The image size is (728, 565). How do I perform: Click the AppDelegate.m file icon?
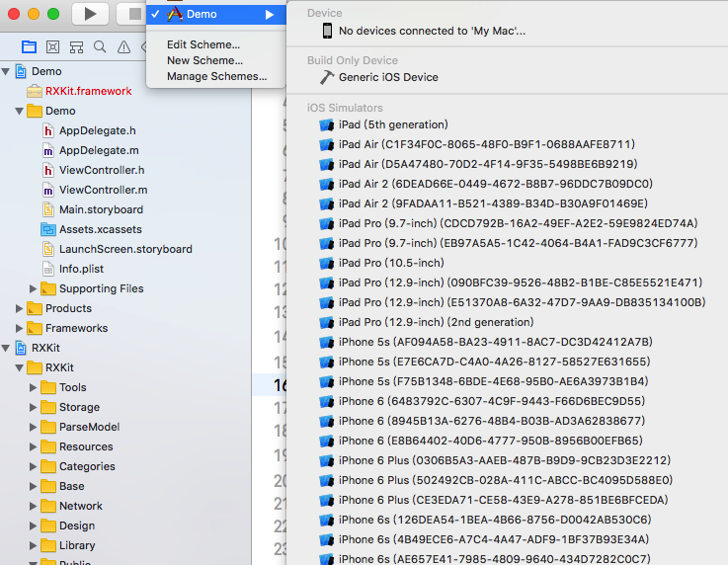point(48,150)
